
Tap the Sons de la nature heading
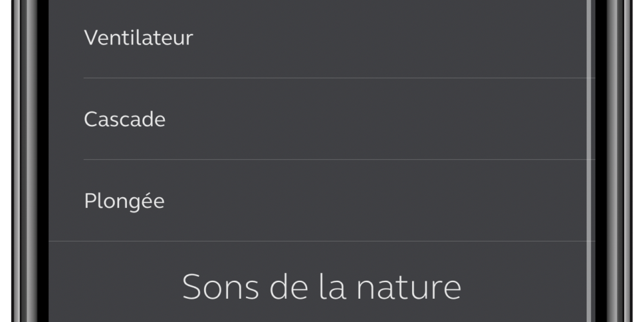(x=321, y=287)
